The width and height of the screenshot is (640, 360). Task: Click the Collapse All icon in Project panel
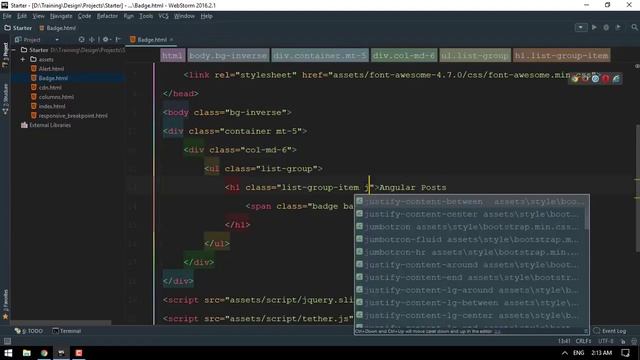point(92,40)
